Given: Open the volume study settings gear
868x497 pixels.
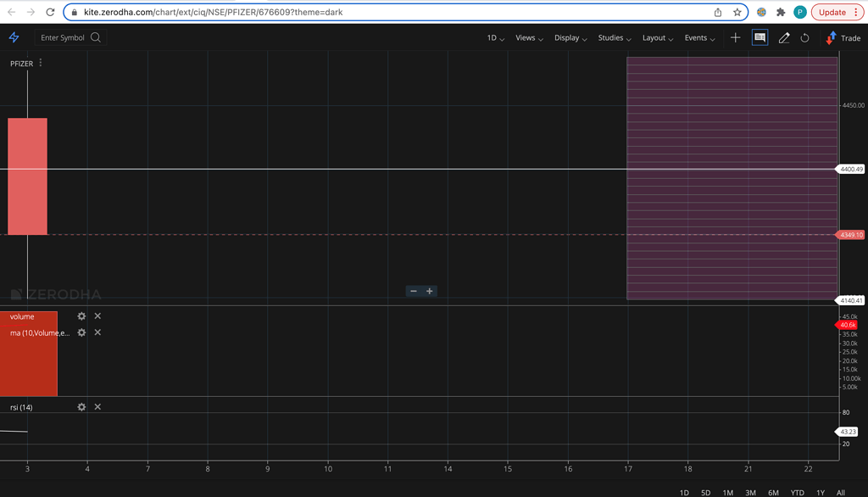Looking at the screenshot, I should pos(81,316).
